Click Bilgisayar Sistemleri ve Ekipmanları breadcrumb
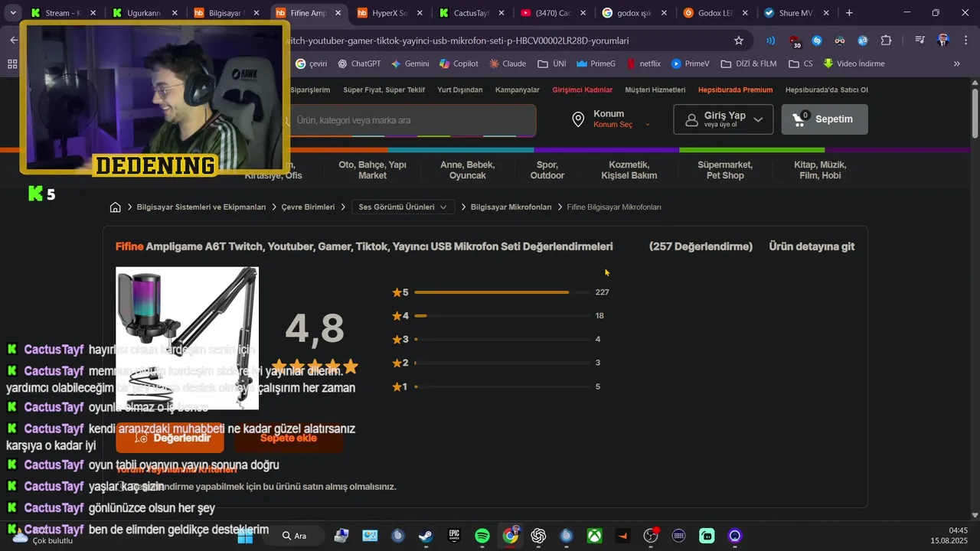 (x=201, y=207)
